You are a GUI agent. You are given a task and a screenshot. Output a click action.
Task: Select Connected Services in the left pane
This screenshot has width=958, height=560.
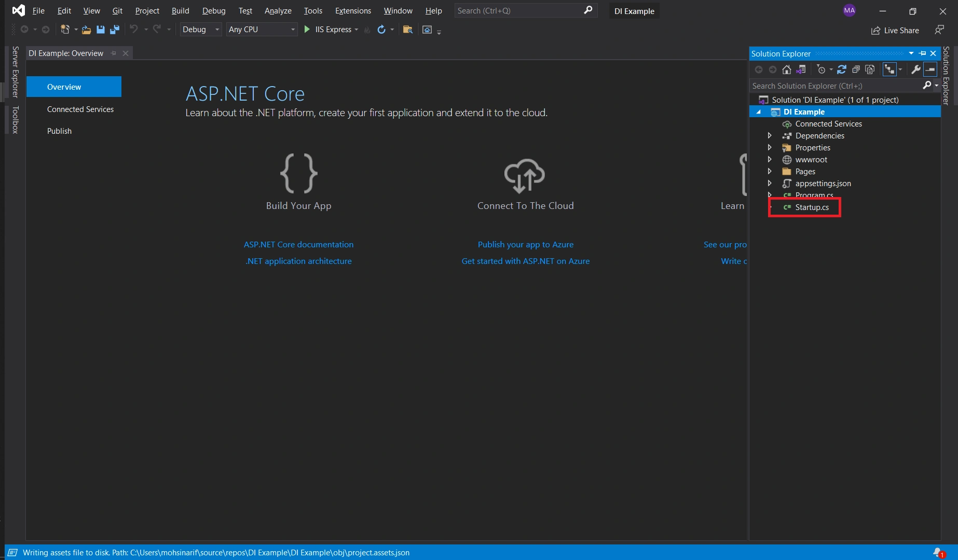click(80, 109)
